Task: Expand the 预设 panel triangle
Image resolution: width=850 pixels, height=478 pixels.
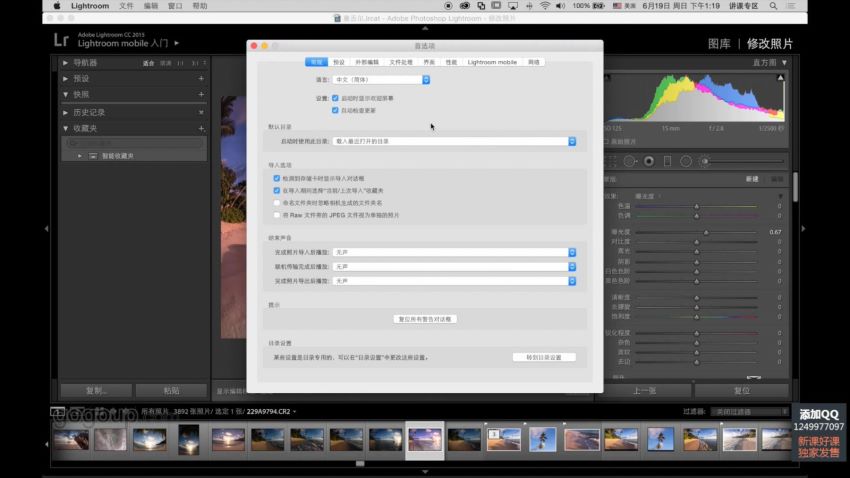Action: [x=66, y=79]
